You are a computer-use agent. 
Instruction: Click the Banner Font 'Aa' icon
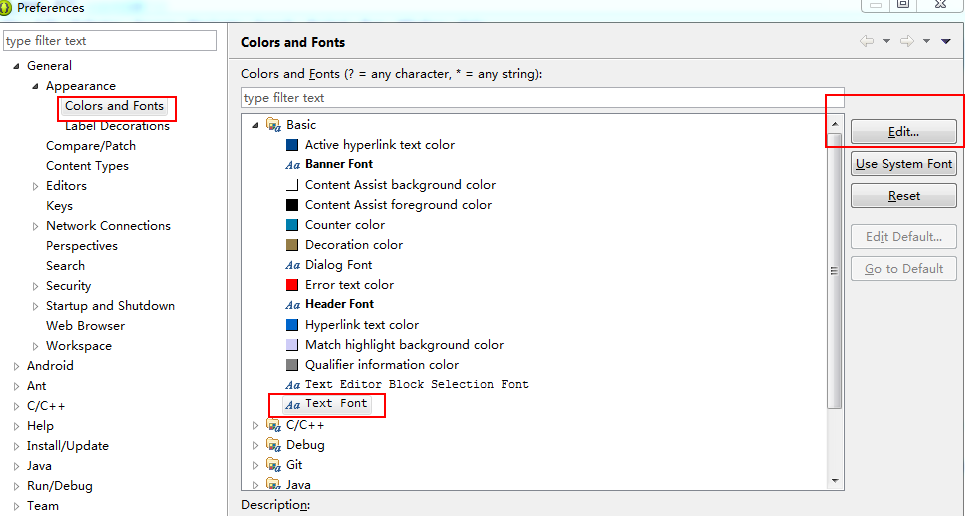click(x=292, y=165)
